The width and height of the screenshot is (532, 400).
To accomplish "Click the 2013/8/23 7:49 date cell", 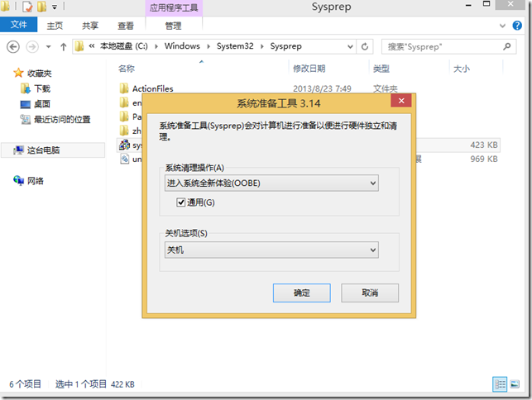I will pos(322,88).
